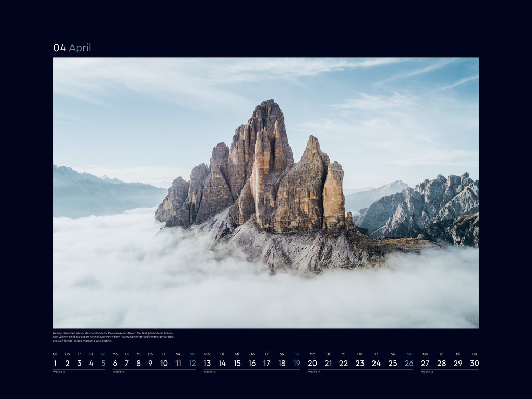Click the "Woche 16" week label
The image size is (532, 399).
[x=209, y=372]
